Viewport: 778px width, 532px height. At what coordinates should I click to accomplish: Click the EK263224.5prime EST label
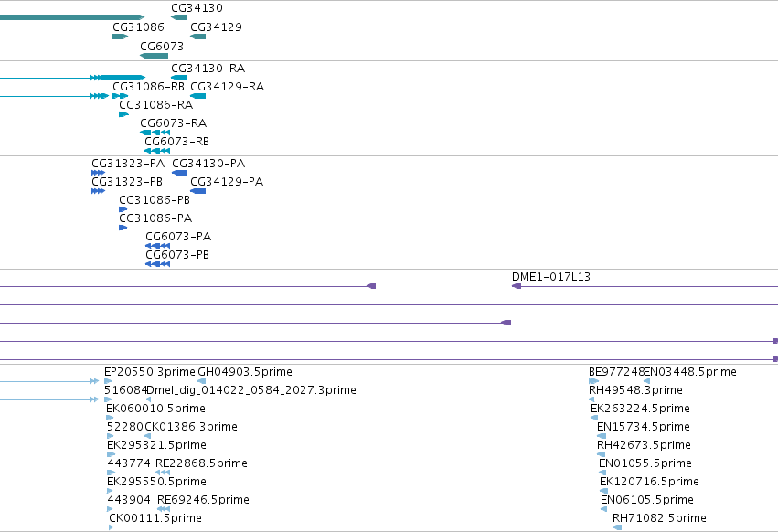[640, 409]
